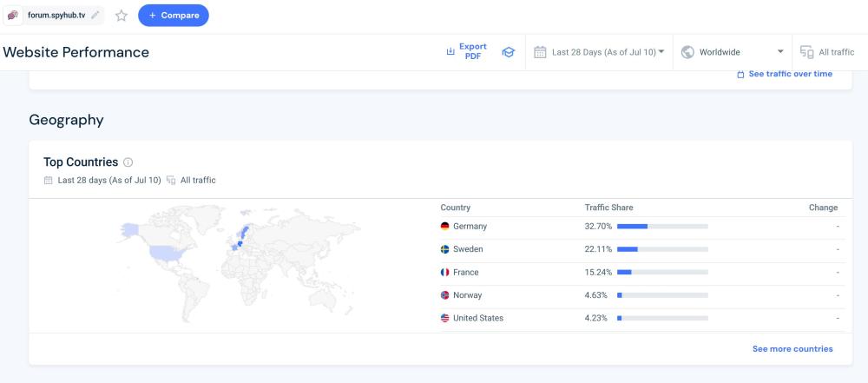Click the Top Countries info icon
This screenshot has width=868, height=383.
[x=128, y=162]
